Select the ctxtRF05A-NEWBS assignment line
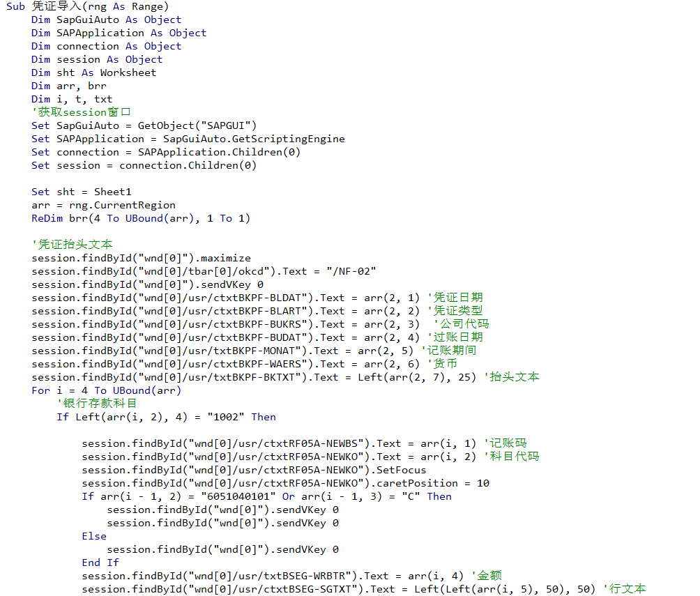 tap(304, 444)
